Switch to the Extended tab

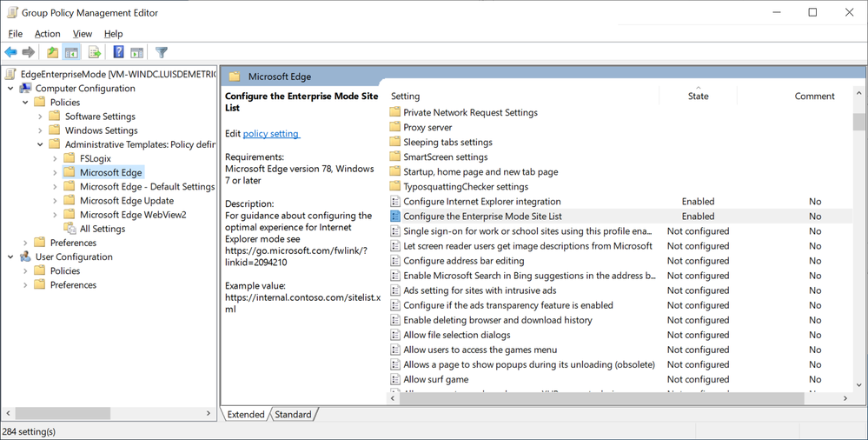pos(246,414)
